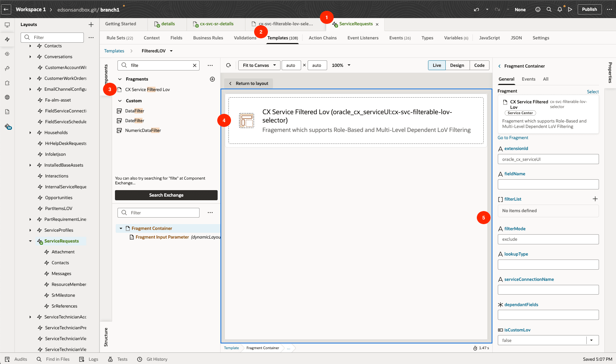Open the notifications bell
Screen dimensions: 616x364
pyautogui.click(x=560, y=9)
